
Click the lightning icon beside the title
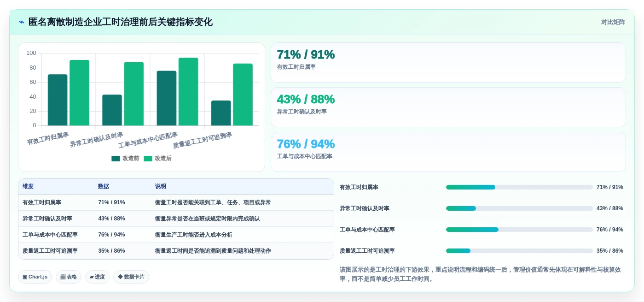point(22,22)
